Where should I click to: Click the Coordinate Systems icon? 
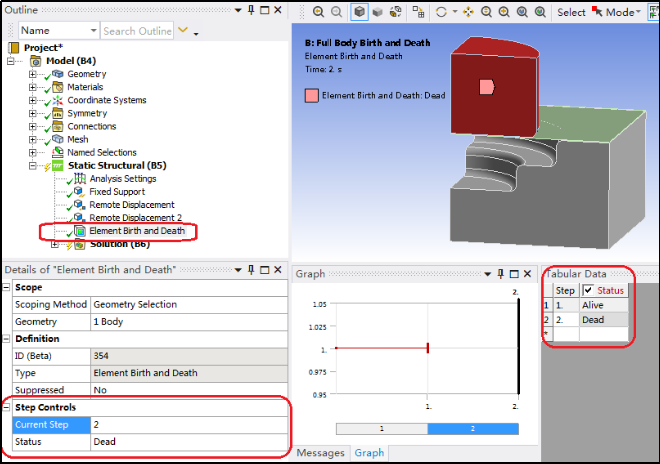(58, 100)
